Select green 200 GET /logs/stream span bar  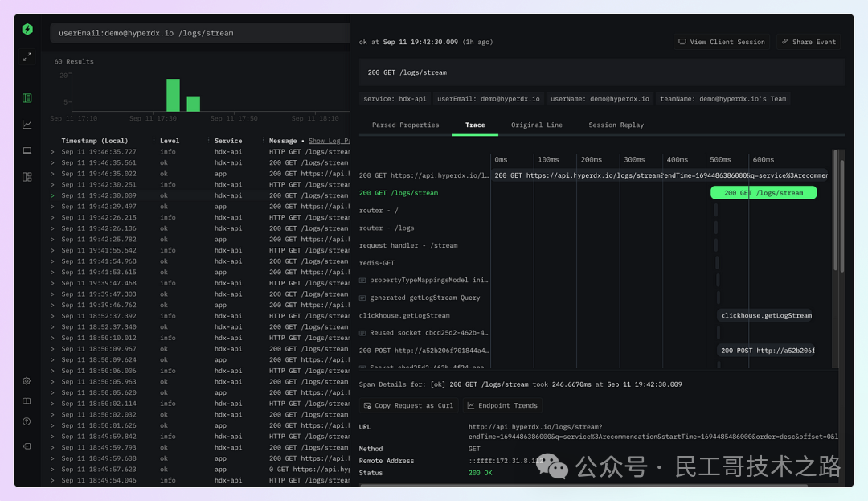pos(764,193)
